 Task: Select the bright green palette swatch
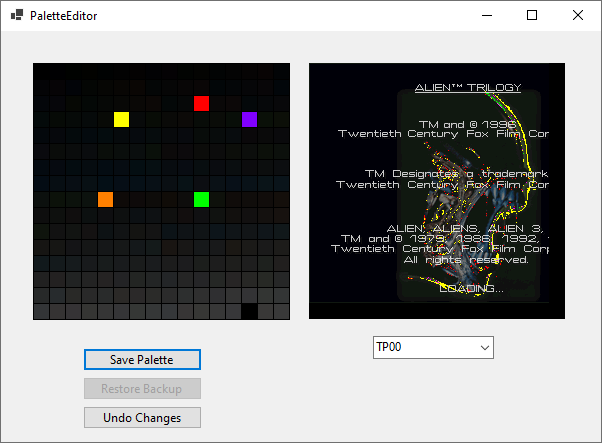tap(202, 200)
